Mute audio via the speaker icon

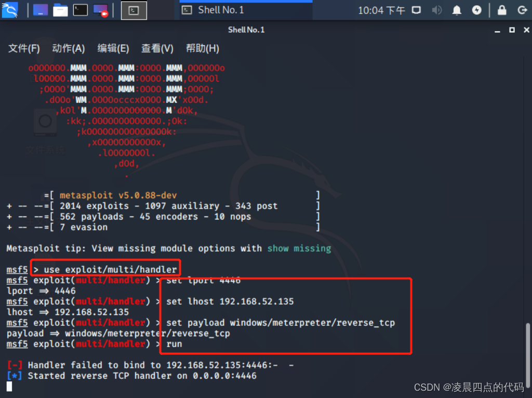436,10
